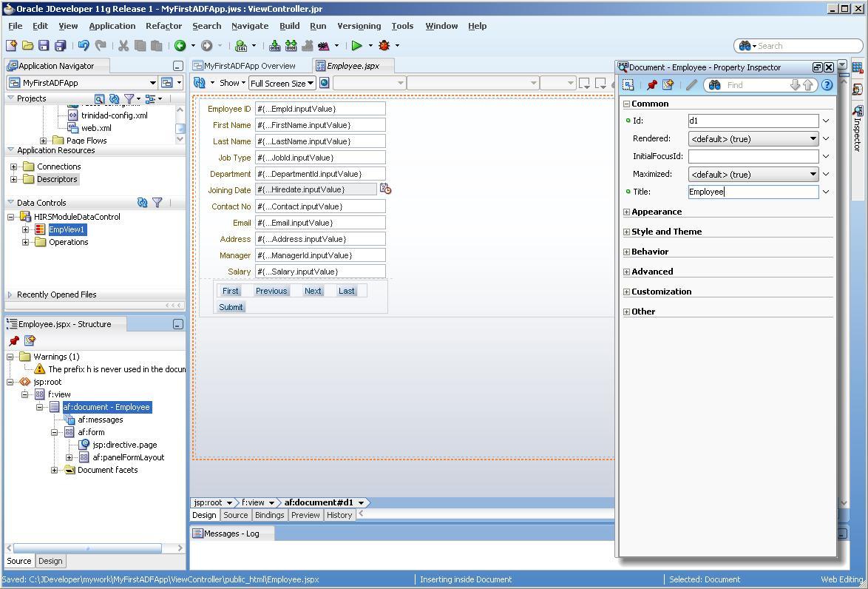Viewport: 868px width, 589px height.
Task: Select the Cut scissors icon
Action: [x=123, y=45]
